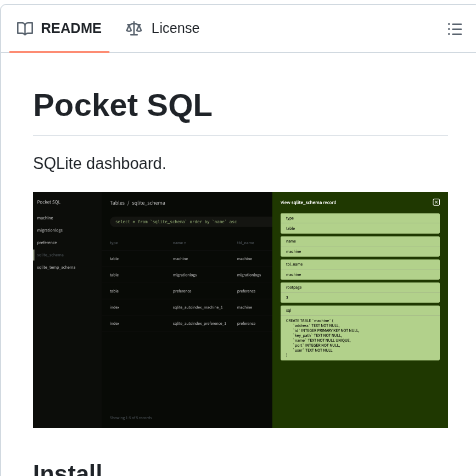
Task: Click the README book icon
Action: click(x=25, y=29)
